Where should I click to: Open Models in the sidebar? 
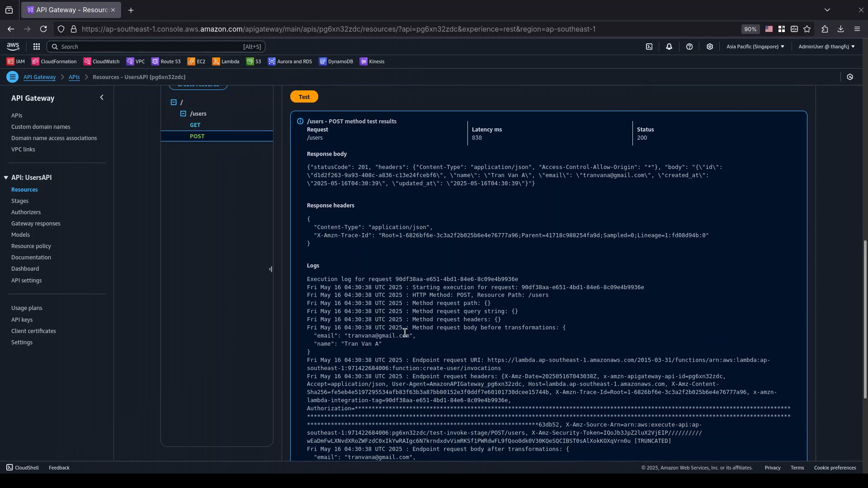pos(20,235)
